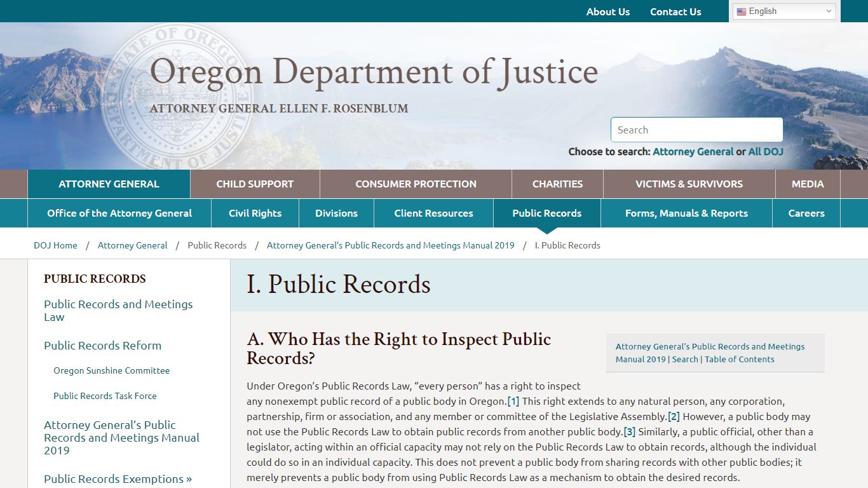
Task: Open the Divisions submenu
Action: pyautogui.click(x=336, y=213)
